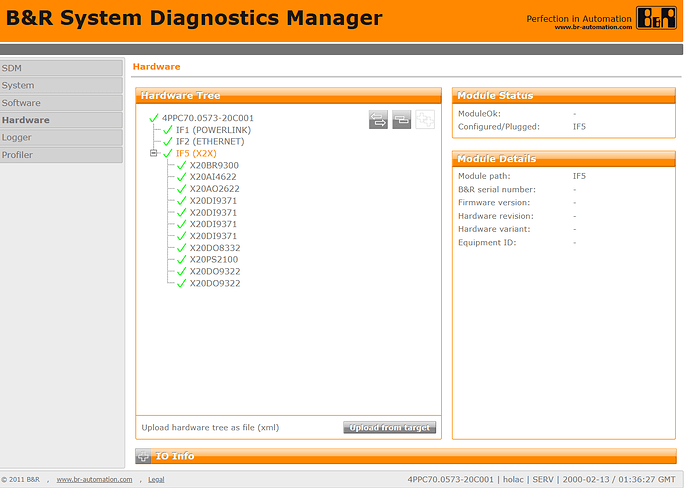
Task: Click the green check beside IF1 (POWERLINK)
Action: tap(168, 130)
